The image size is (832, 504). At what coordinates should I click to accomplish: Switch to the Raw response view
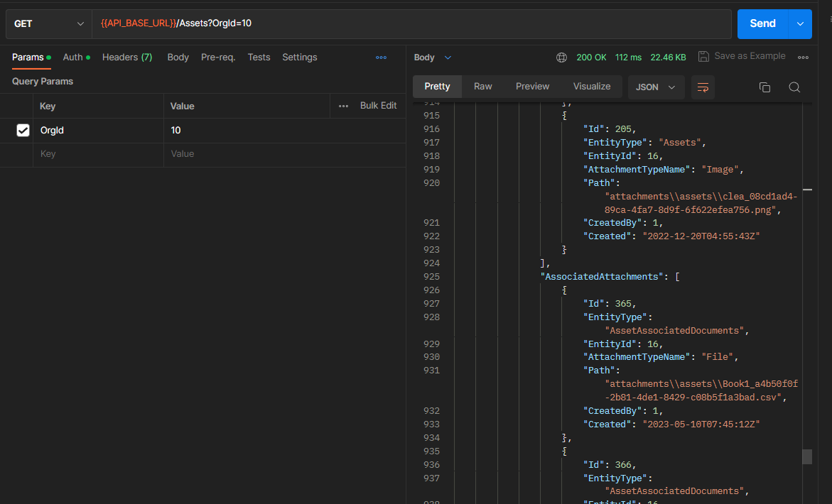(482, 87)
